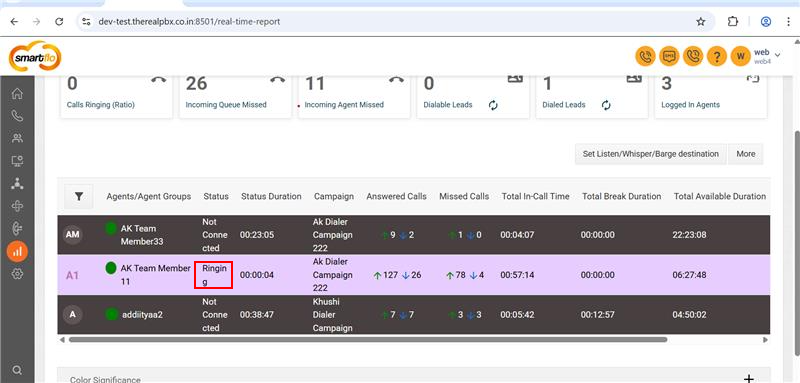Screen dimensions: 800x383
Task: Click the Total Available Duration column header
Action: pyautogui.click(x=719, y=196)
